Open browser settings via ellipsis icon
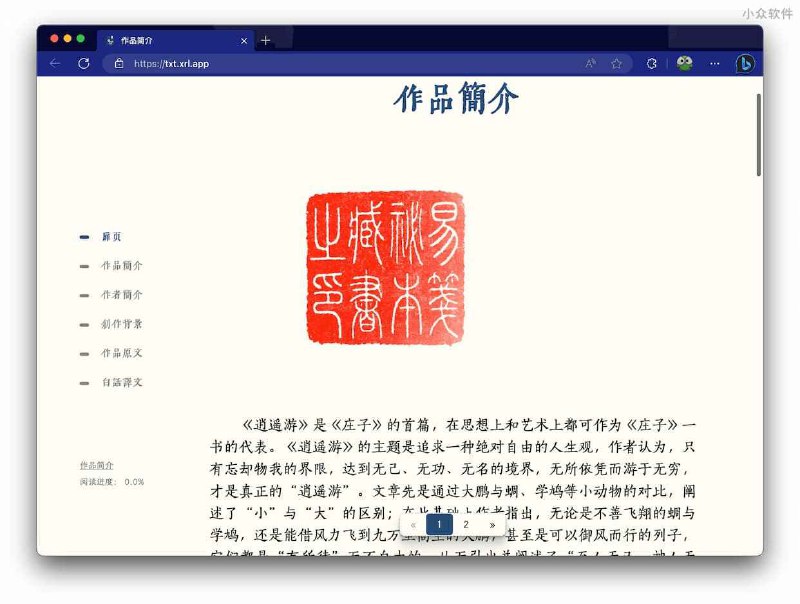 [x=714, y=62]
